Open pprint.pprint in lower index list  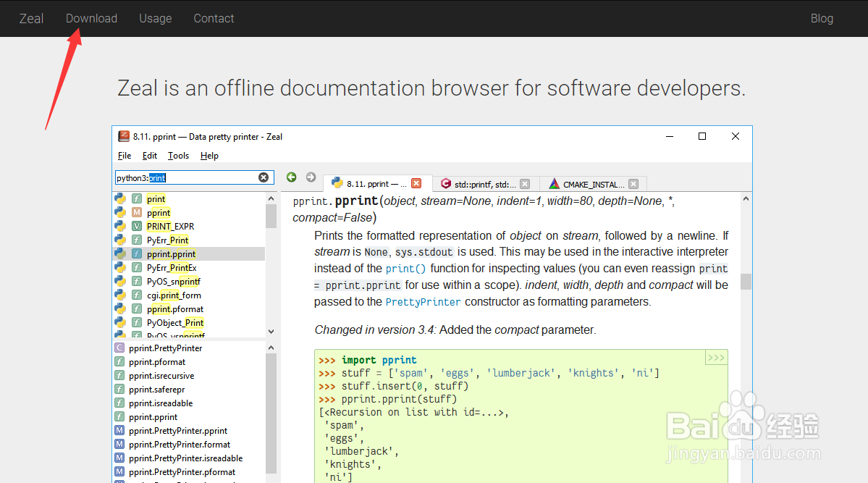click(x=153, y=417)
